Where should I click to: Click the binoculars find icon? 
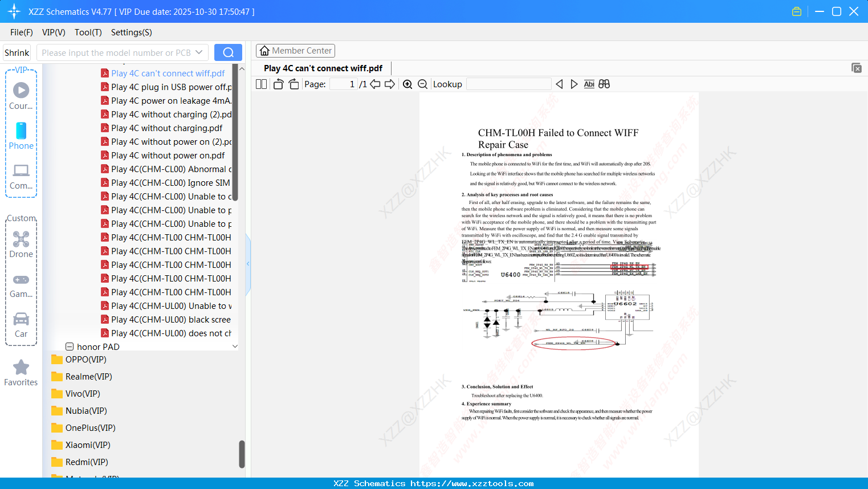(x=604, y=84)
